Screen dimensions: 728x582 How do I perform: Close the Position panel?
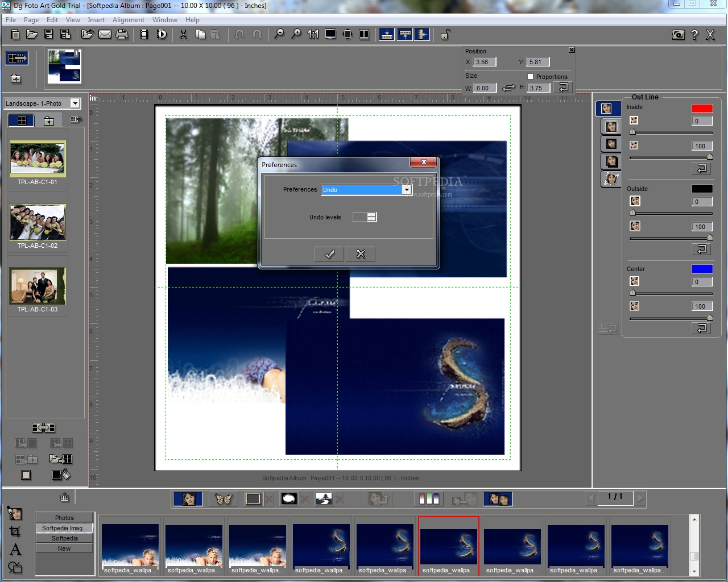click(x=572, y=50)
